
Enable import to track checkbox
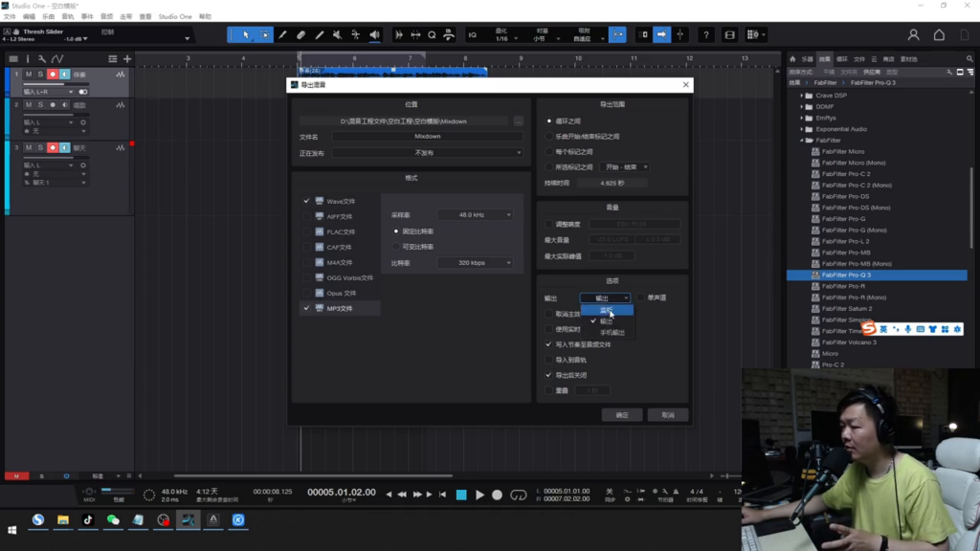548,360
